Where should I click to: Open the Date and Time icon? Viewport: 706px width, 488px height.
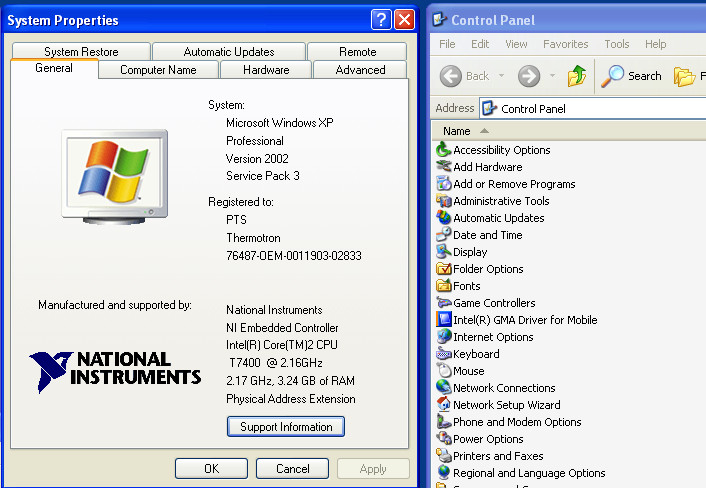click(x=444, y=235)
